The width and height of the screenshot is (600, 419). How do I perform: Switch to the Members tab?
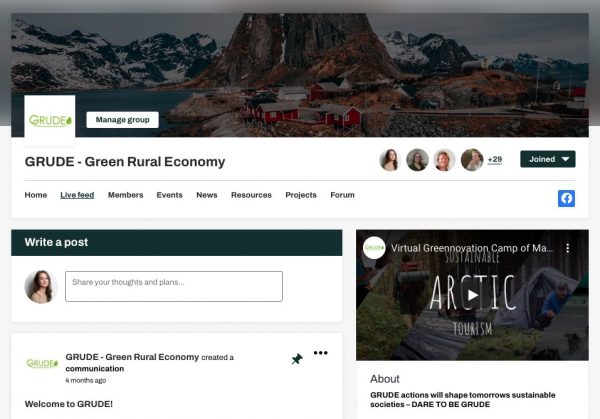click(x=126, y=195)
